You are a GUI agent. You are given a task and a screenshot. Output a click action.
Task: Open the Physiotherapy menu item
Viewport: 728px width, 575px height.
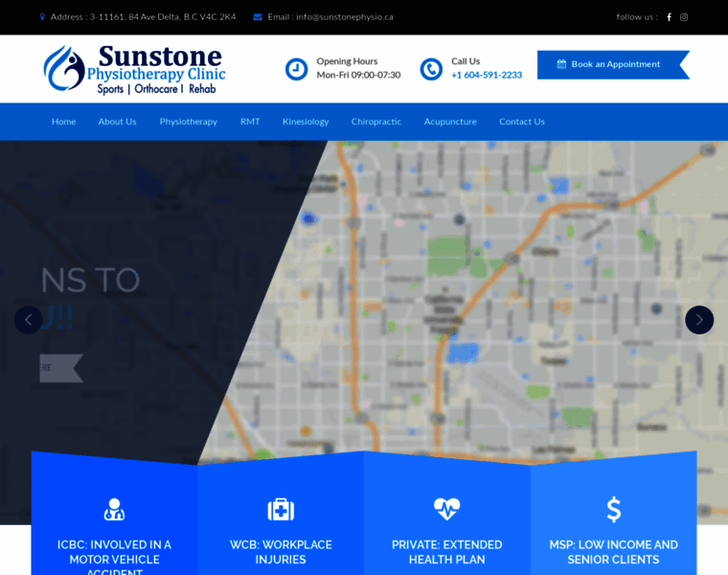tap(189, 122)
